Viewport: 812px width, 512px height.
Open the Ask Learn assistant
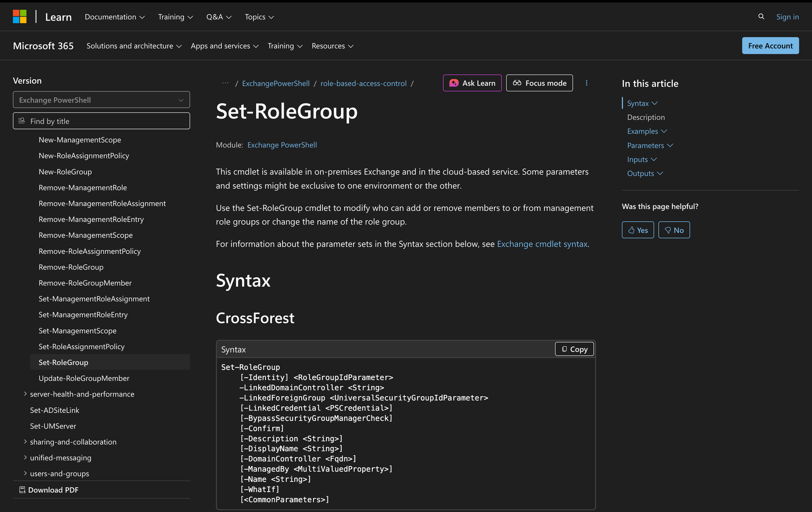coord(472,83)
